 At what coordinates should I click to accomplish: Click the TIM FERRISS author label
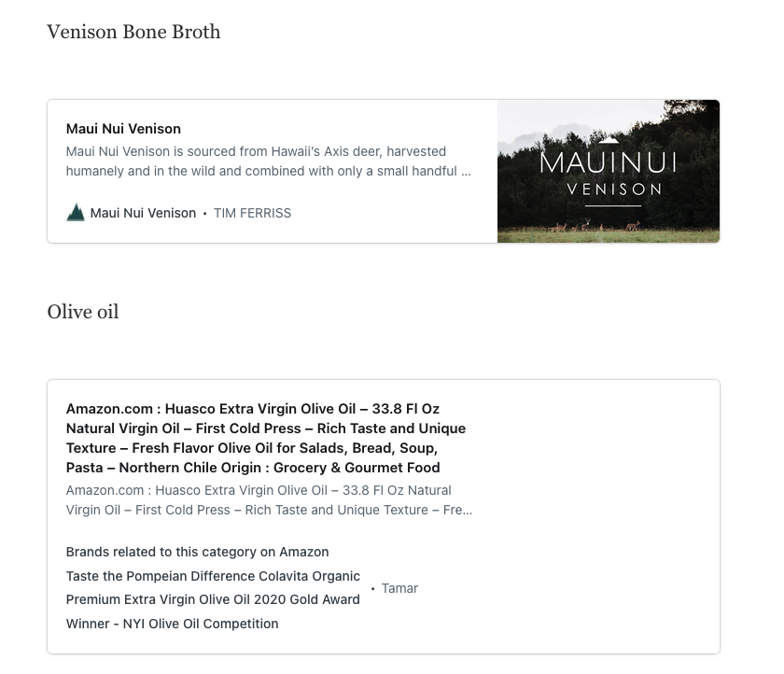pos(252,213)
